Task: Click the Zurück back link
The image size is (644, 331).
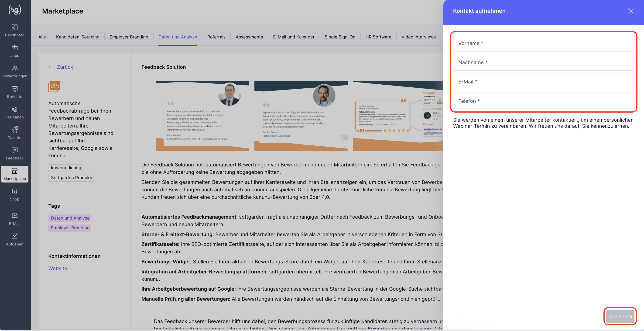Action: pos(61,67)
